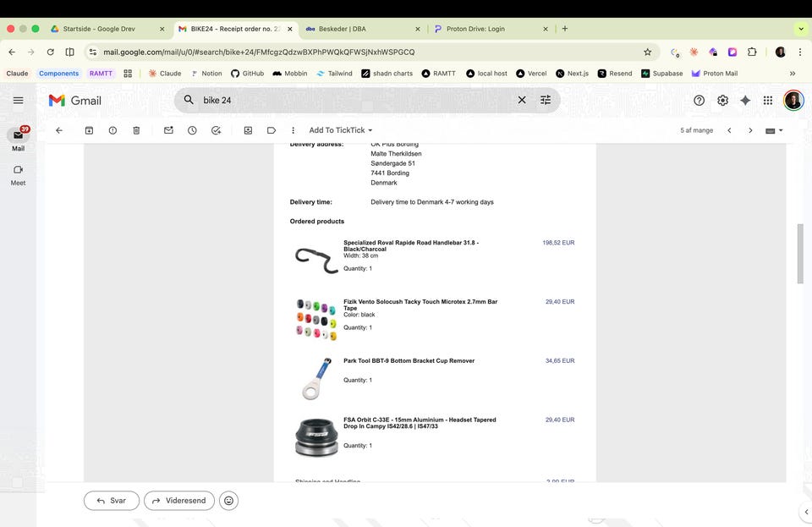
Task: Open Gemini sparkle assistant
Action: click(745, 101)
